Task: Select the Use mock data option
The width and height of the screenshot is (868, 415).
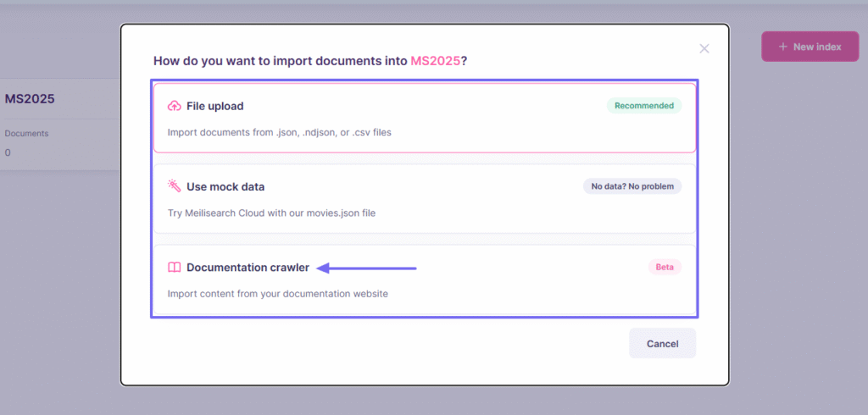Action: coord(425,199)
